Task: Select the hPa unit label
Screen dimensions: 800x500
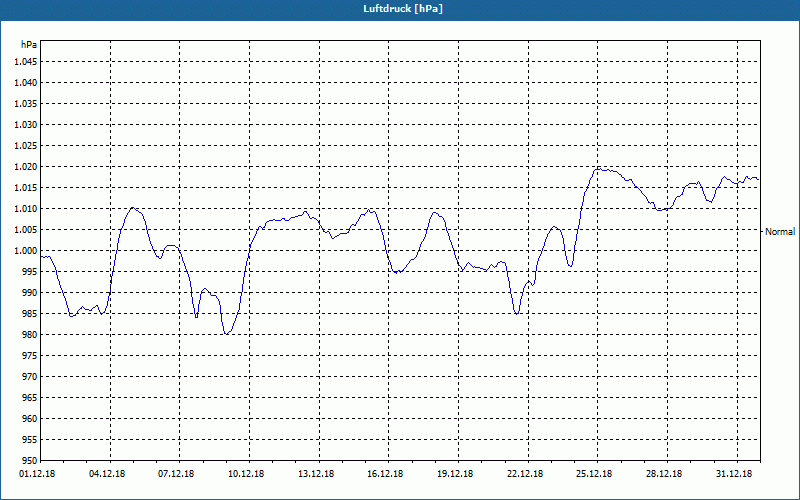Action: pyautogui.click(x=29, y=45)
